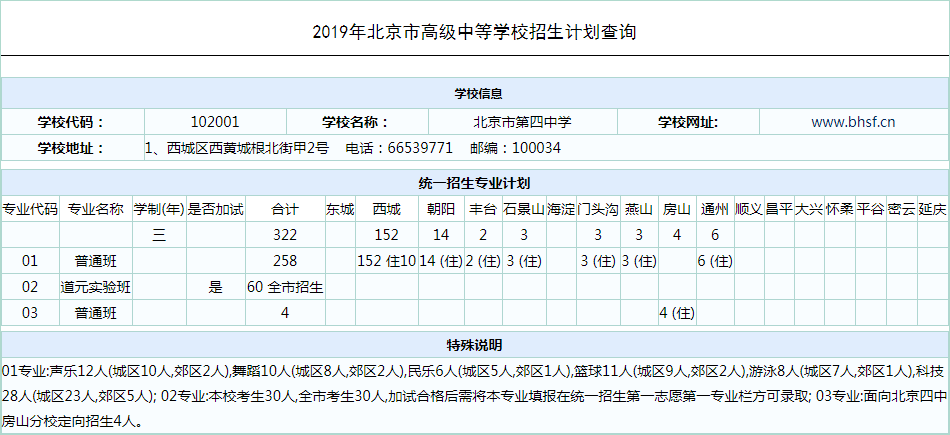The image size is (950, 435).
Task: Click the 石景山 column header
Action: click(524, 209)
